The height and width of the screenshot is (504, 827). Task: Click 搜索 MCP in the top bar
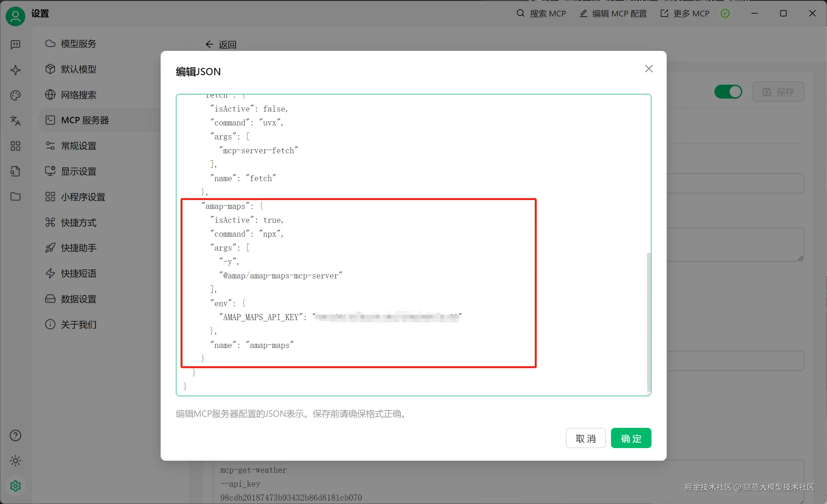tap(541, 13)
